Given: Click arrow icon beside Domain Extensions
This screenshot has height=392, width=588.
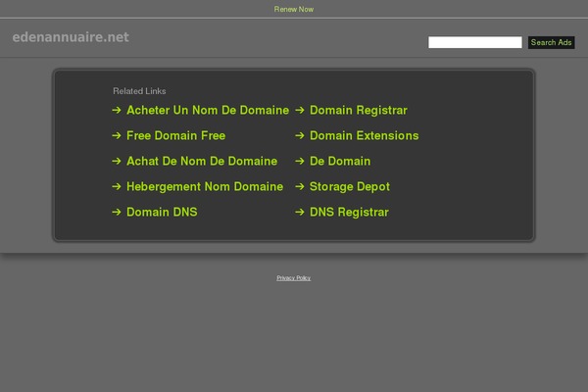Looking at the screenshot, I should (x=300, y=135).
